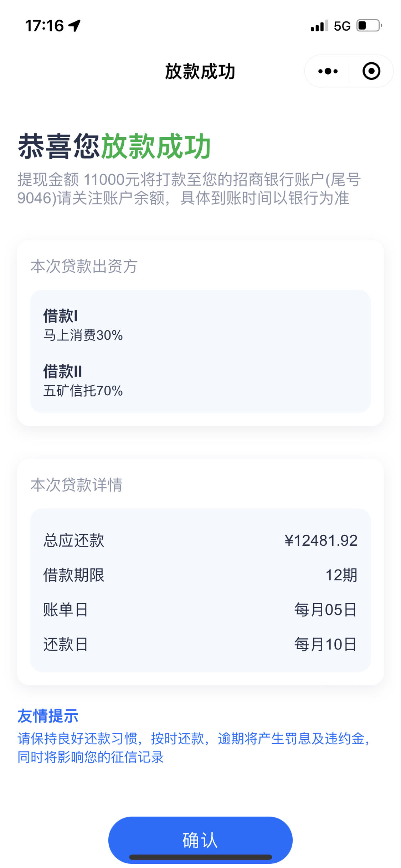Tap the 总应还款 amount ¥12481.92
The height and width of the screenshot is (868, 401).
tap(320, 540)
